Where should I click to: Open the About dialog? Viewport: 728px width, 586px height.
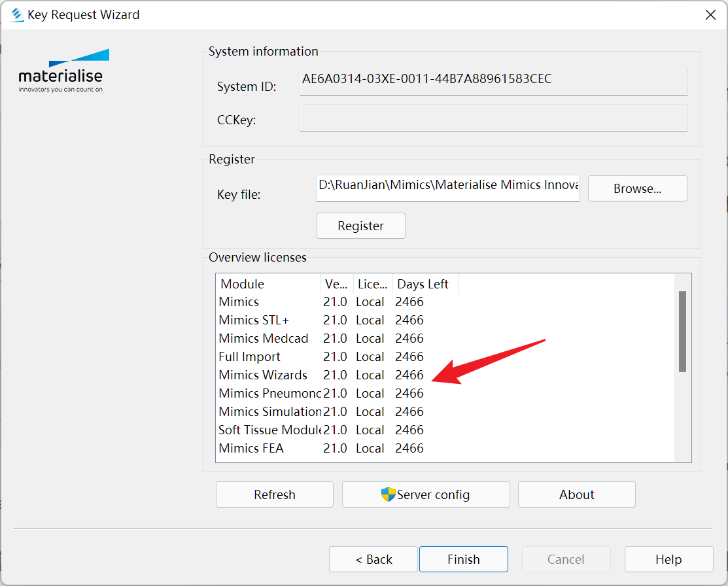[x=577, y=494]
